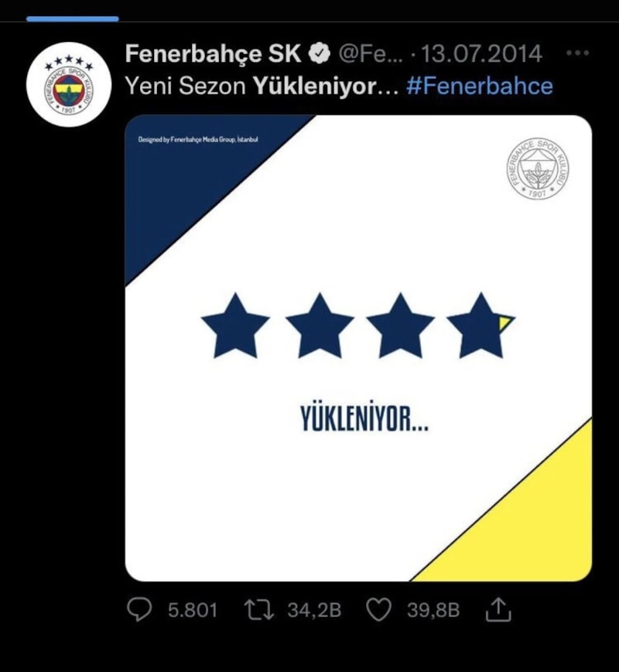
Task: Like the tweet with heart icon
Action: (379, 610)
